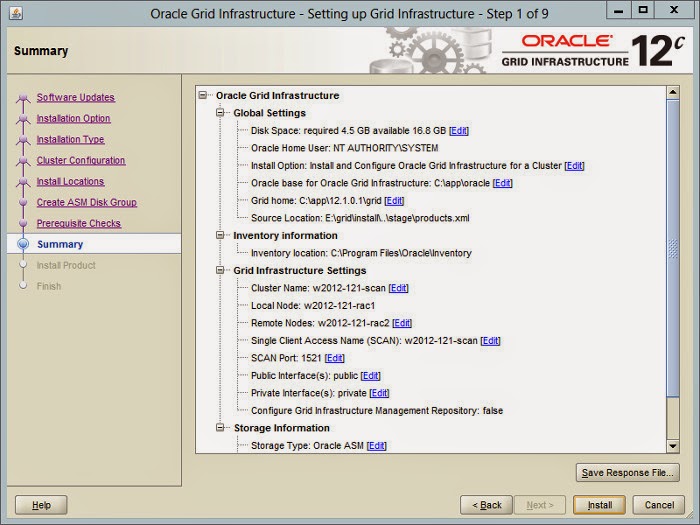Click the scrollbar up arrow

click(673, 92)
